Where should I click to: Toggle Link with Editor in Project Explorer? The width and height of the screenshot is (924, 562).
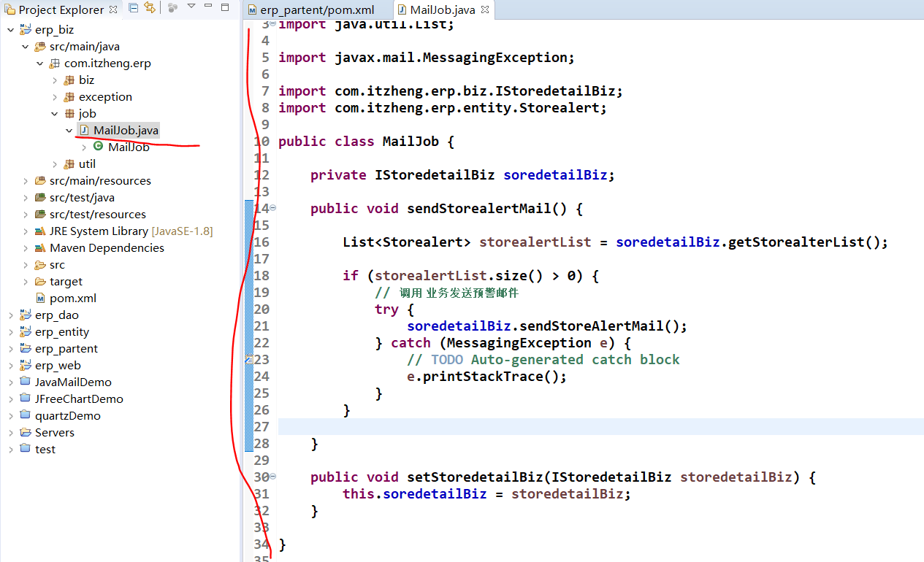coord(149,7)
